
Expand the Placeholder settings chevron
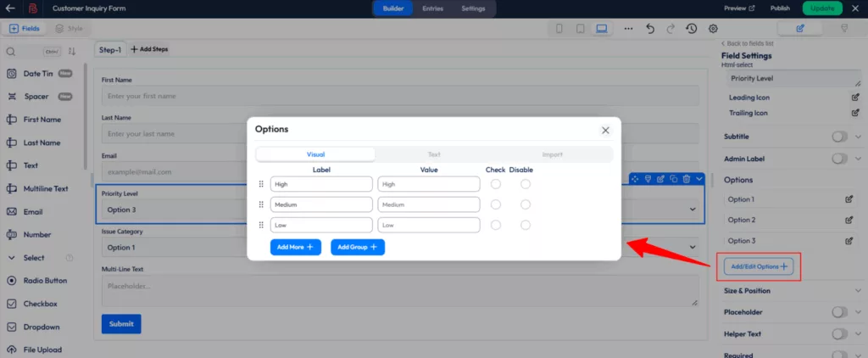point(858,312)
